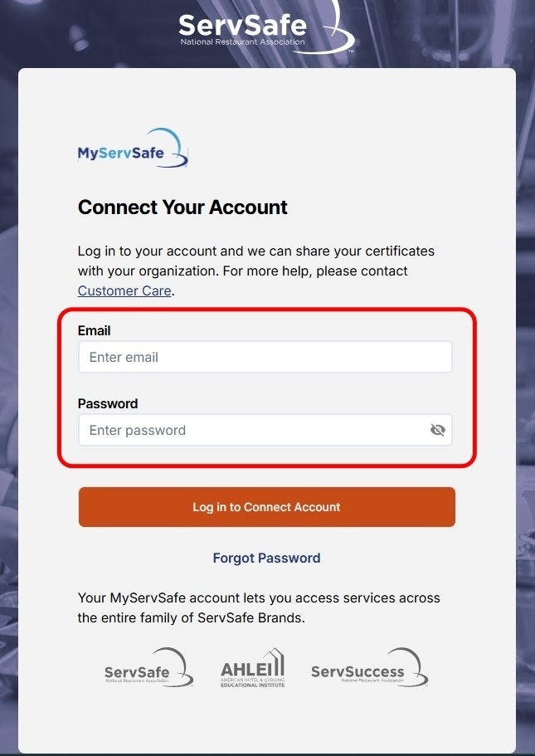Focus the Enter password input field

(249, 430)
